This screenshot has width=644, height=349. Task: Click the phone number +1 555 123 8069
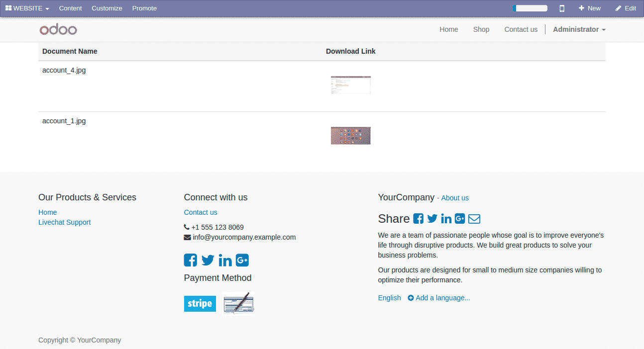tap(217, 227)
